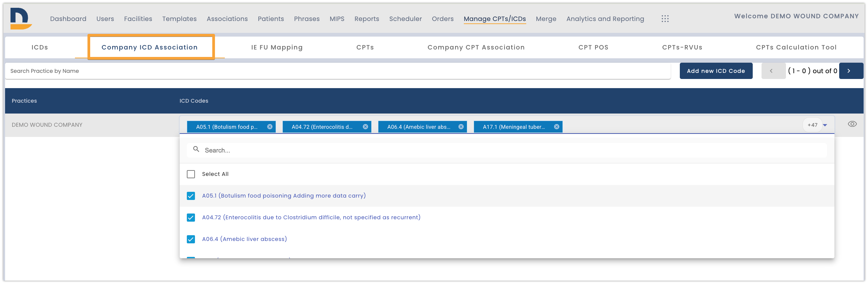Switch to the ICDs tab
Screen dimensions: 868x284
pyautogui.click(x=40, y=47)
